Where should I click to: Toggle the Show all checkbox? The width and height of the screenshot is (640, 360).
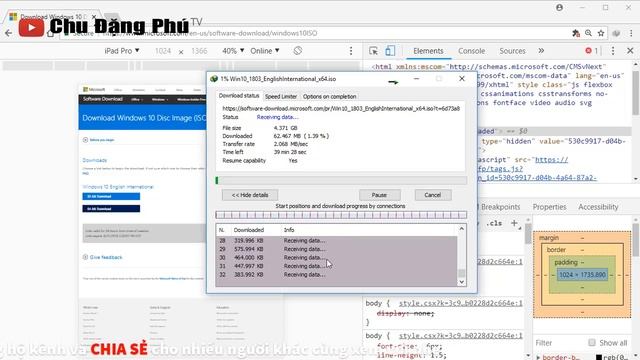click(592, 342)
